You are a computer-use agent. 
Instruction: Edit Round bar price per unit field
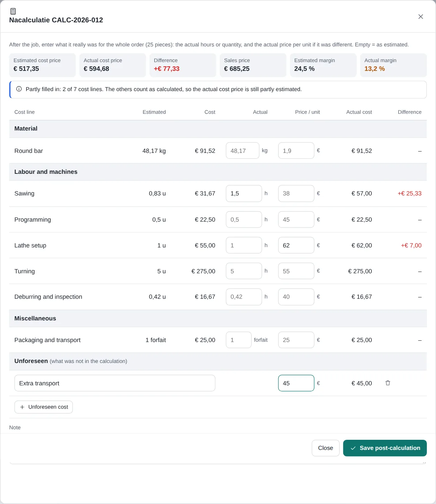click(x=296, y=151)
